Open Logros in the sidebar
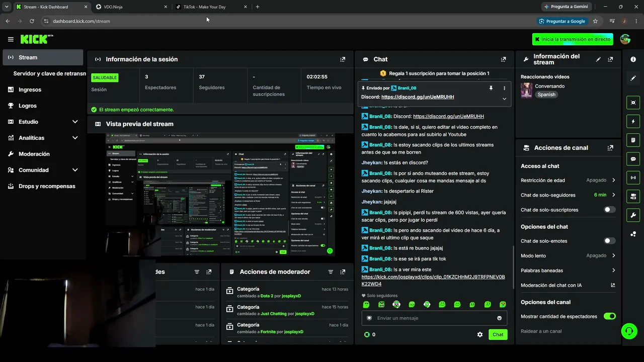 (x=43, y=106)
